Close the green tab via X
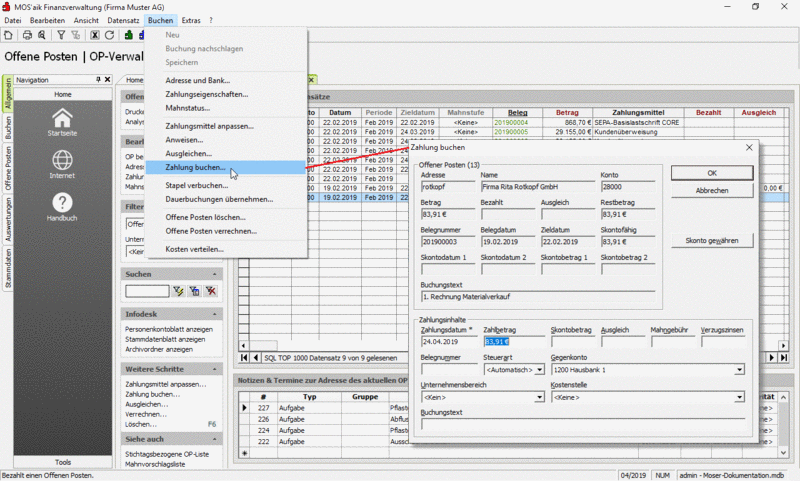Screen dimensions: 800x481 click(311, 80)
